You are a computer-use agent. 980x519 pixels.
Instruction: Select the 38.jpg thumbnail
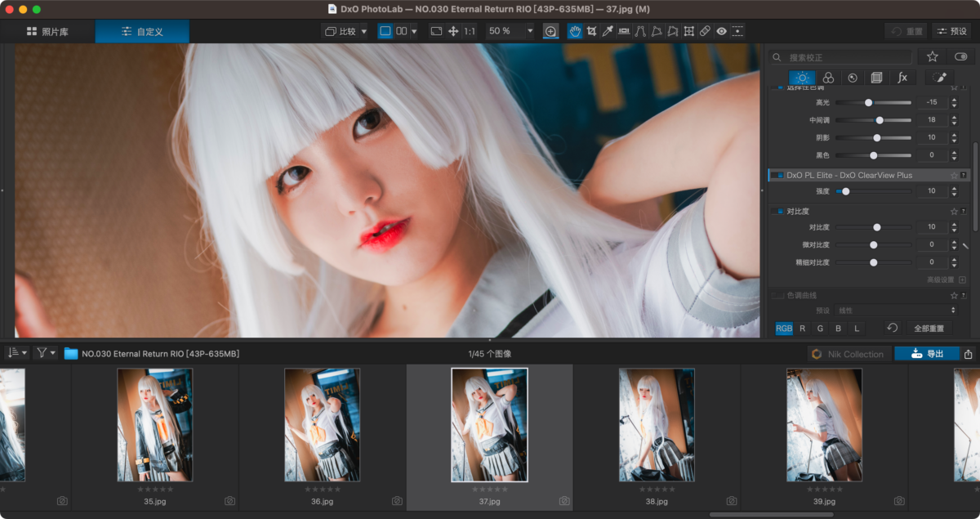657,425
